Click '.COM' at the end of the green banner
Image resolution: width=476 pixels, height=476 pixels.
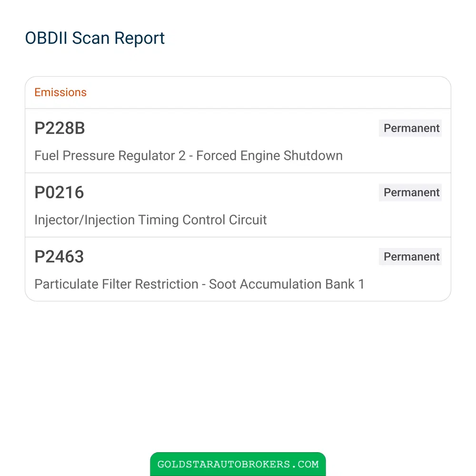[305, 464]
